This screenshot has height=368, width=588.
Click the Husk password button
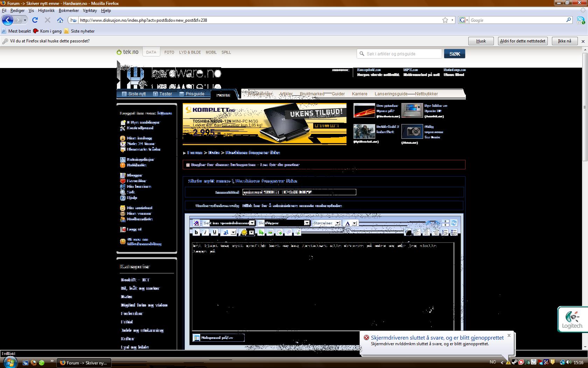click(481, 41)
